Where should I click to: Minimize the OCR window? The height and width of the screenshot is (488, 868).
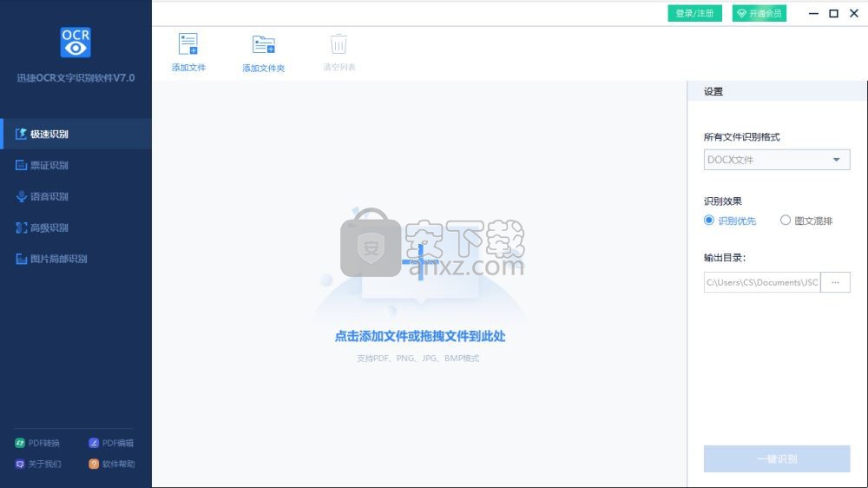tap(813, 13)
